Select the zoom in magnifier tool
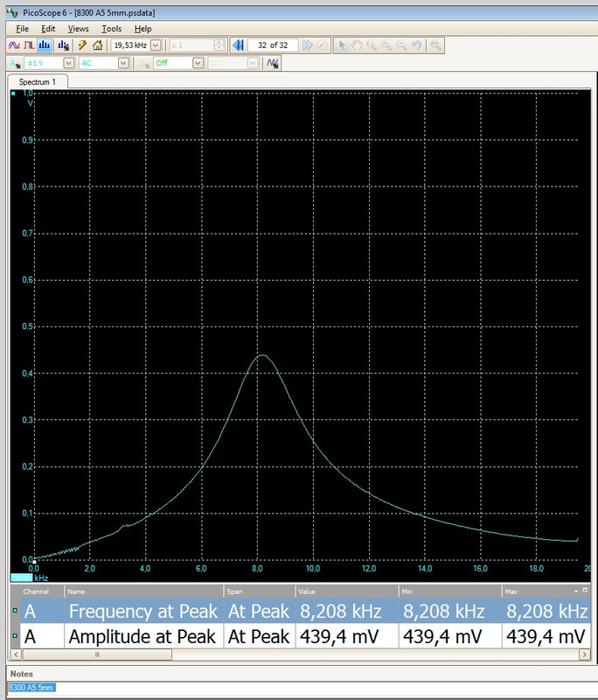The image size is (598, 700). 386,45
